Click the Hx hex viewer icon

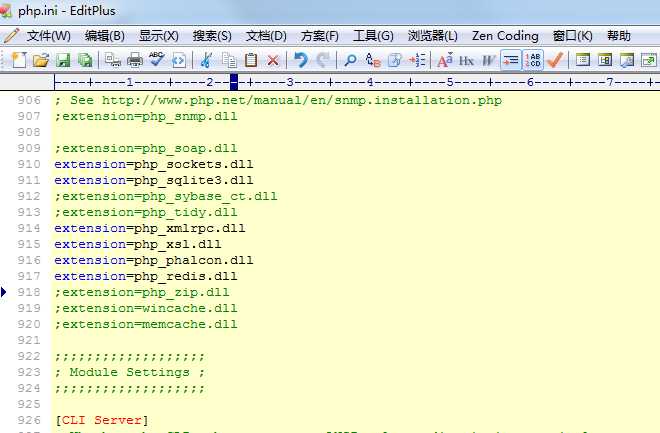coord(466,61)
